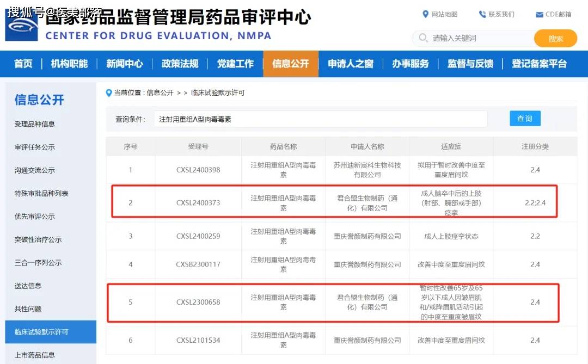Click the 受理号 column header
Screen dimensions: 588x364
click(198, 146)
